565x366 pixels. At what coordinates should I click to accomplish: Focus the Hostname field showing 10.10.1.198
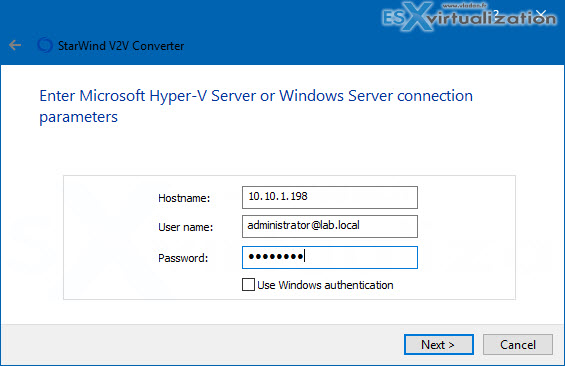pyautogui.click(x=330, y=197)
